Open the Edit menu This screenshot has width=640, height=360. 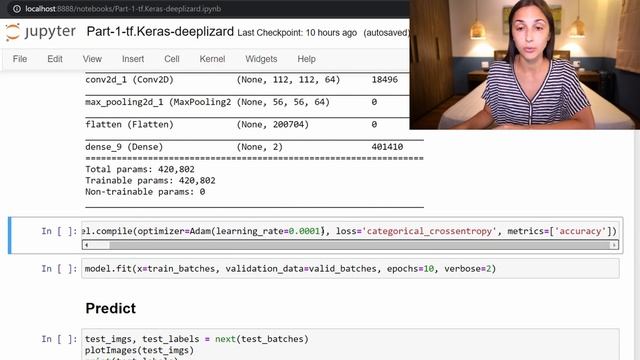(55, 59)
